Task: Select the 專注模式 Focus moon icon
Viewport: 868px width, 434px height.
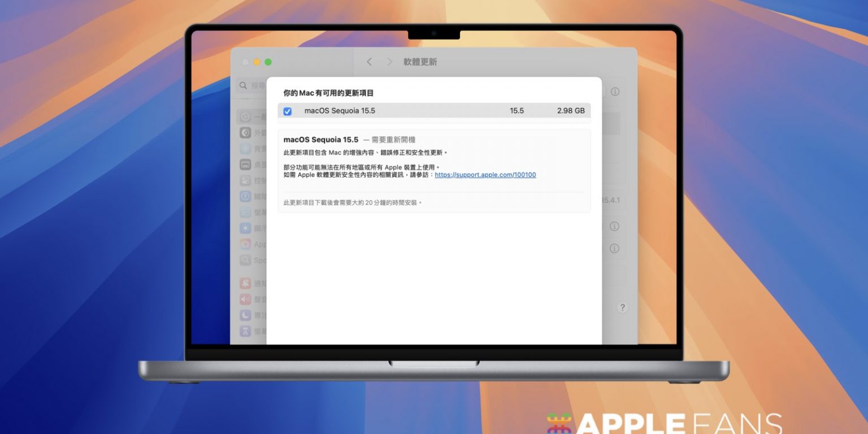Action: point(245,315)
